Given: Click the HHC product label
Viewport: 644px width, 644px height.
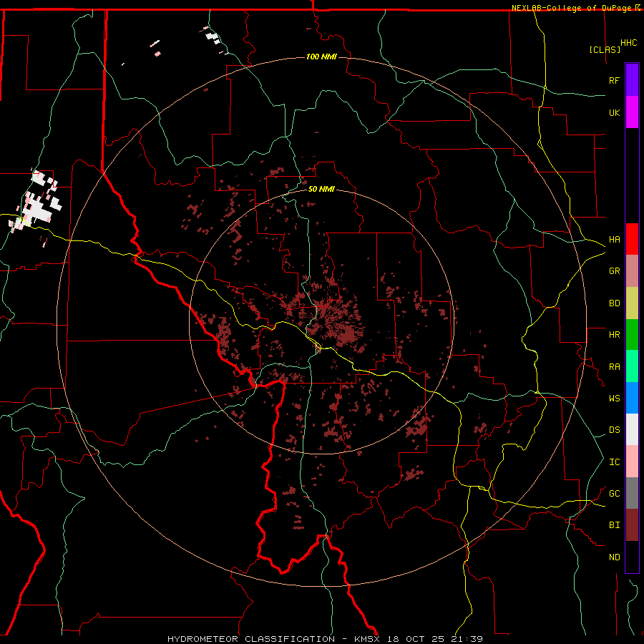Looking at the screenshot, I should click(628, 43).
